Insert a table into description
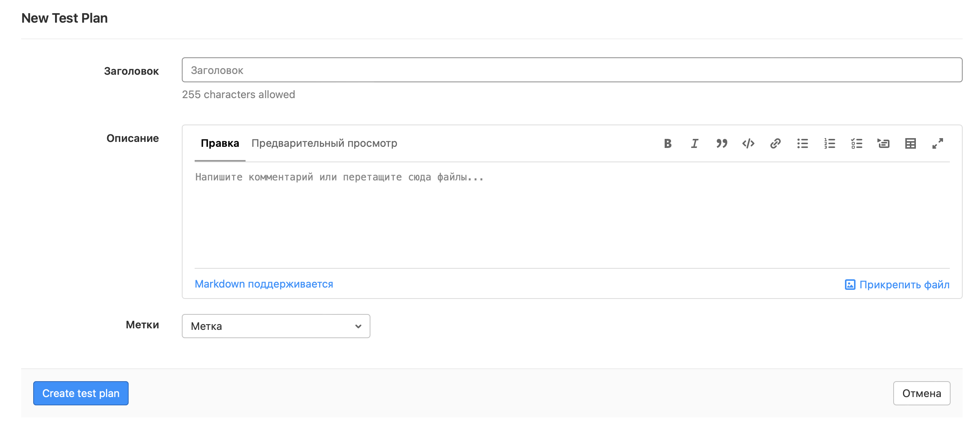The height and width of the screenshot is (431, 980). [x=910, y=143]
